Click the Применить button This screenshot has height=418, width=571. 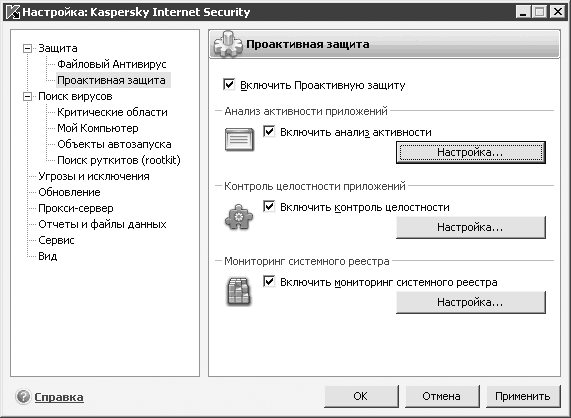click(523, 396)
